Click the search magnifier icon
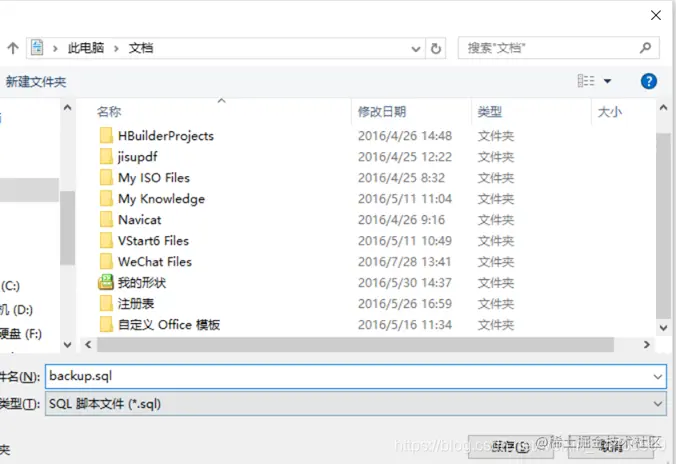The width and height of the screenshot is (676, 464). [x=645, y=47]
